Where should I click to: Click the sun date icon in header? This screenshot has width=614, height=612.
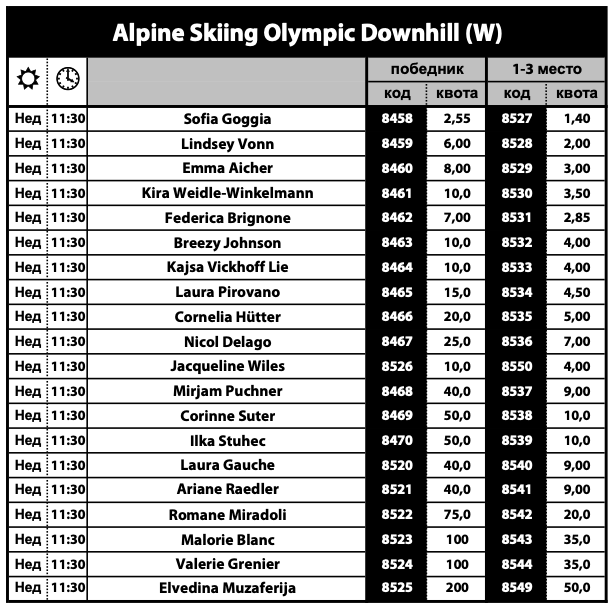[x=26, y=78]
